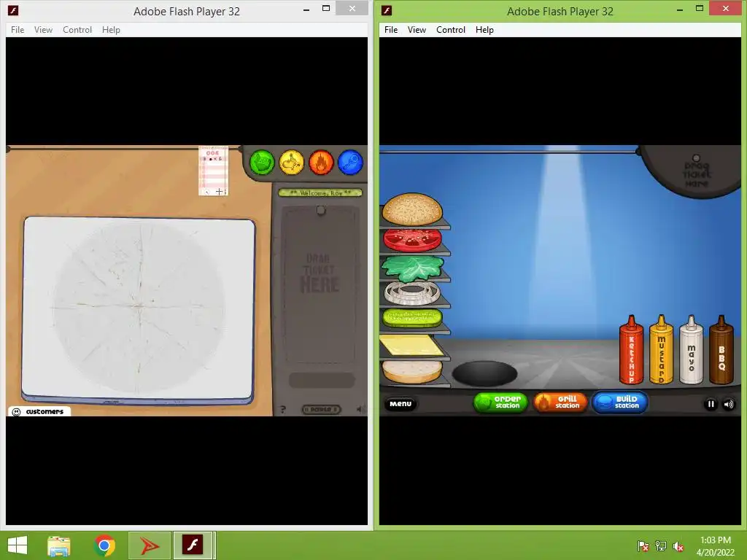Open the orange Bake Station in pizza game
747x560 pixels.
click(321, 163)
